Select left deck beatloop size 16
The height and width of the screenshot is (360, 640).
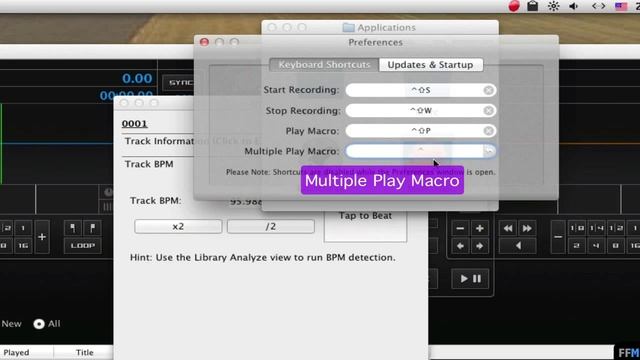23,246
